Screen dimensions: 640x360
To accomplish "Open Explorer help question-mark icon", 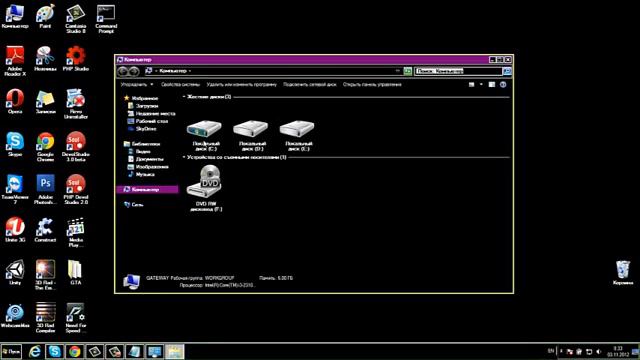I will [x=503, y=84].
